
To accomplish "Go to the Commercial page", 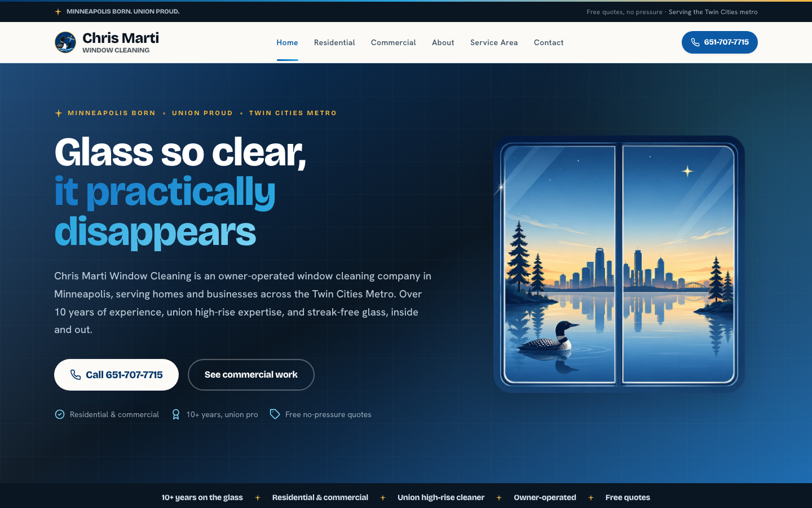I will 394,42.
